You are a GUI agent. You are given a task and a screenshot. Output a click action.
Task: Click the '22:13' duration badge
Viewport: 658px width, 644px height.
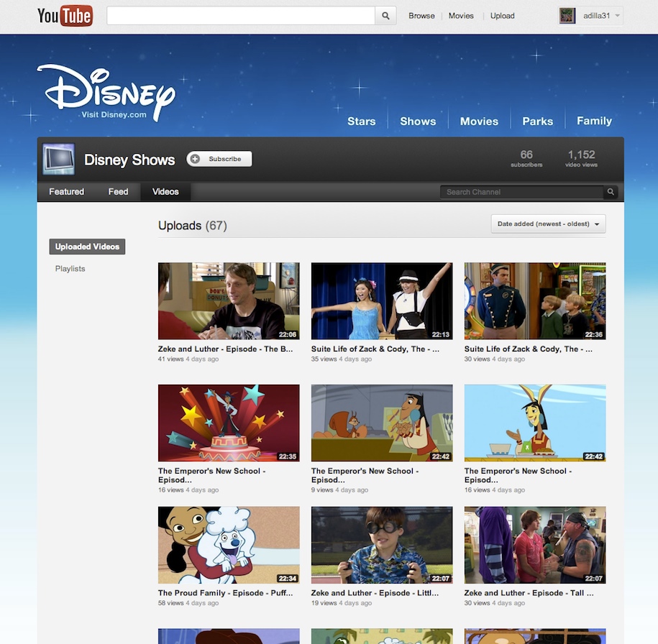tap(441, 334)
